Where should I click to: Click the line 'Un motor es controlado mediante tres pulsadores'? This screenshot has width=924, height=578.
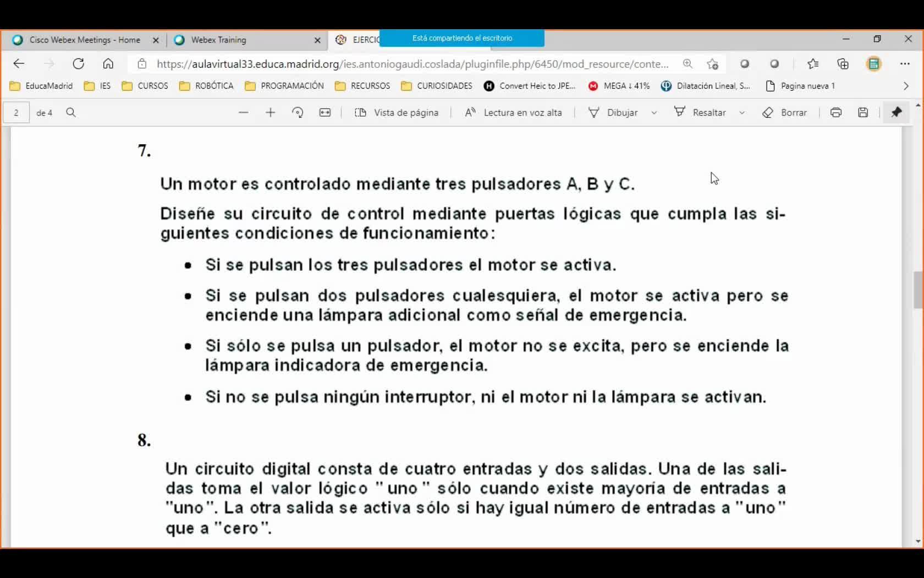click(397, 184)
